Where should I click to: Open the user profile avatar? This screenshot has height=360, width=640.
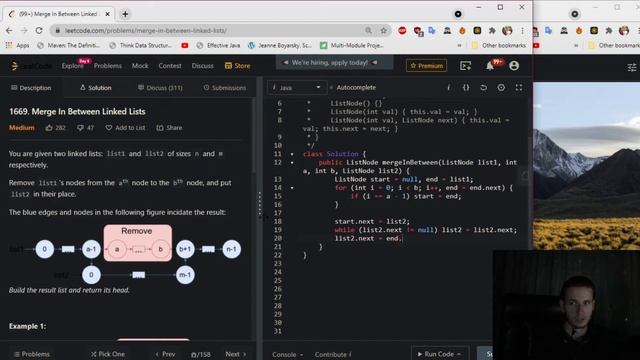[514, 66]
